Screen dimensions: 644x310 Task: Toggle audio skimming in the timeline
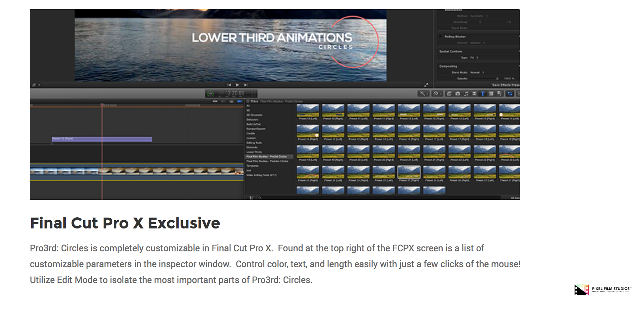223,101
